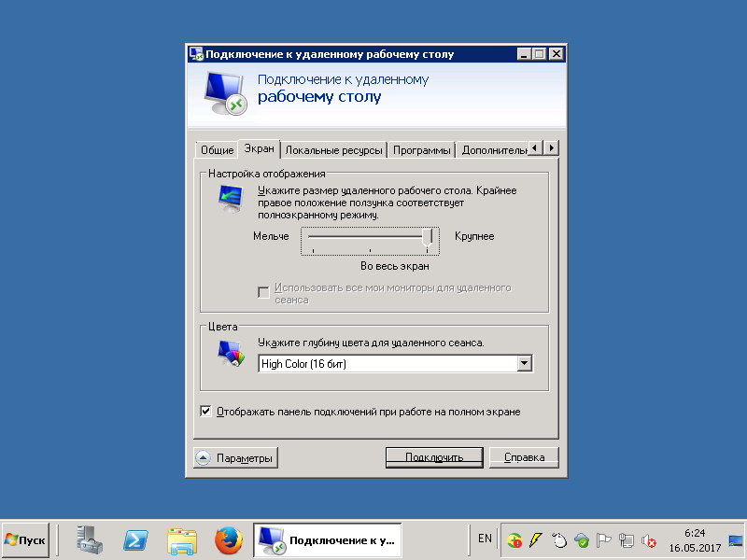Viewport: 747px width, 560px height.
Task: Click the muted volume tray icon
Action: click(x=648, y=540)
